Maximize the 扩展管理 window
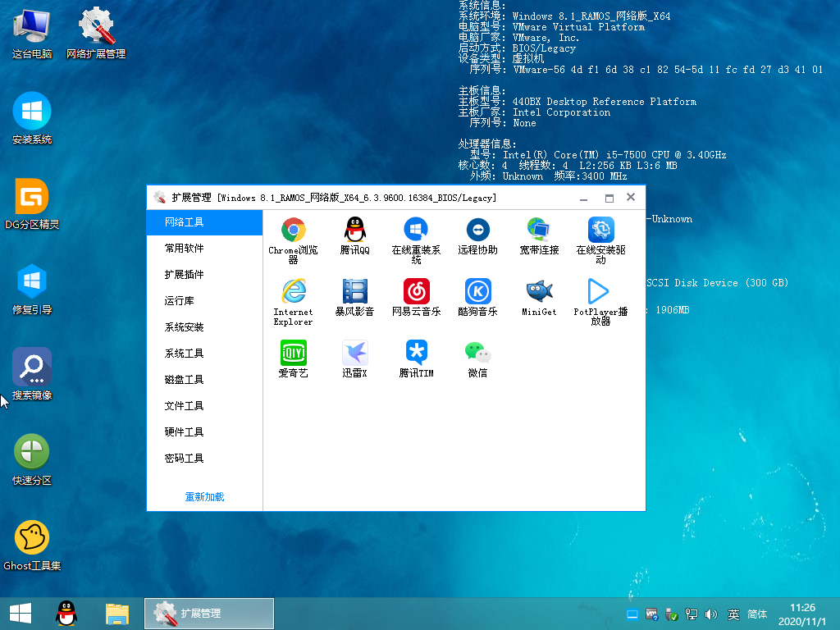This screenshot has height=630, width=840. 609,199
